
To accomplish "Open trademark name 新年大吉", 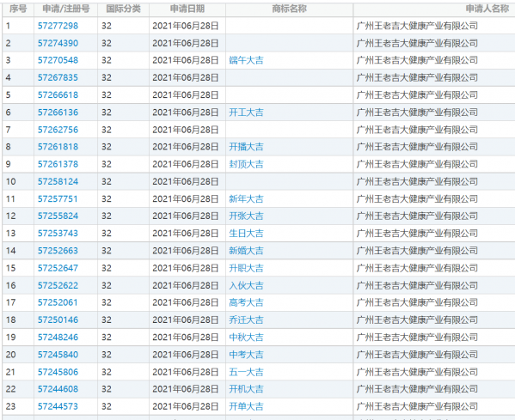I will tap(246, 199).
